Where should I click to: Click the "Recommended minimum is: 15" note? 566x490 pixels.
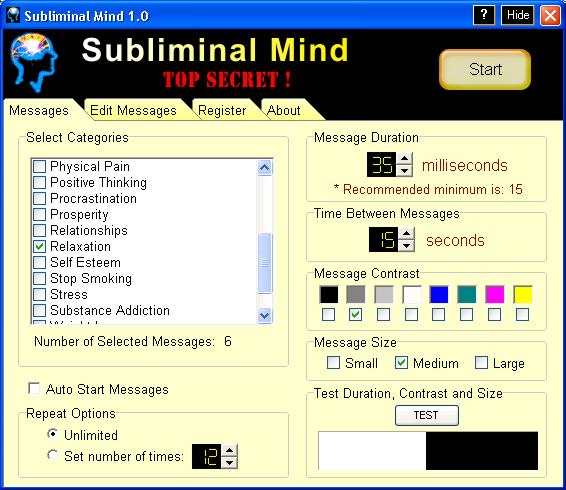[x=428, y=189]
